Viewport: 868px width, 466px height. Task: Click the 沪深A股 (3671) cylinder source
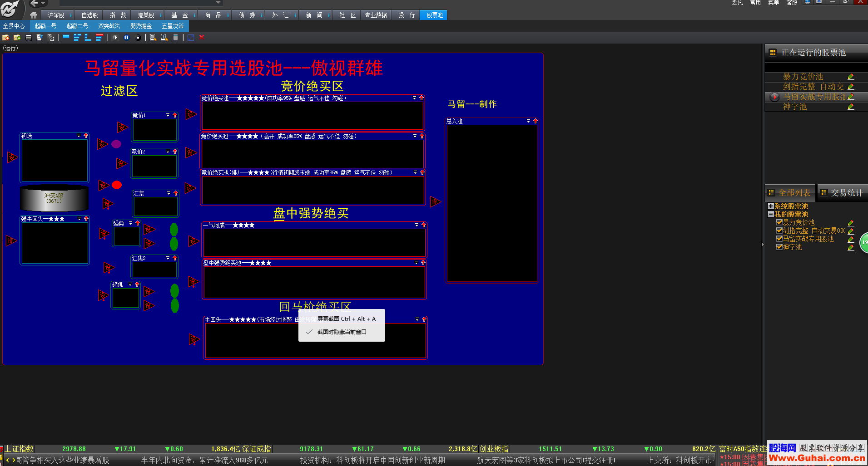(x=55, y=198)
